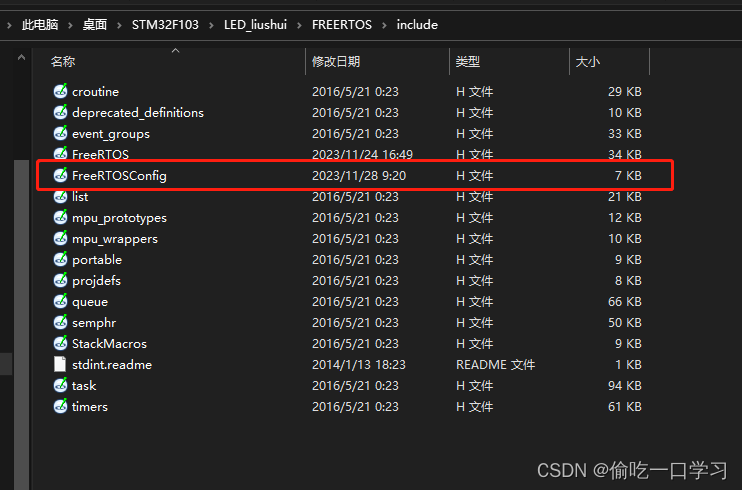Select the event_groups file icon
Image resolution: width=742 pixels, height=490 pixels.
click(60, 133)
